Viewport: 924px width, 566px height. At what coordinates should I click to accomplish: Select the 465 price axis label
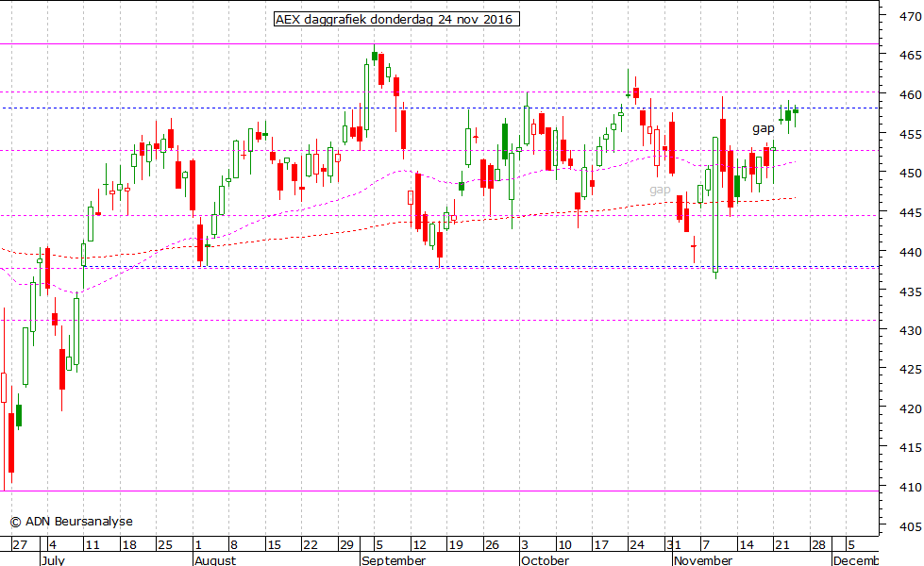[911, 56]
